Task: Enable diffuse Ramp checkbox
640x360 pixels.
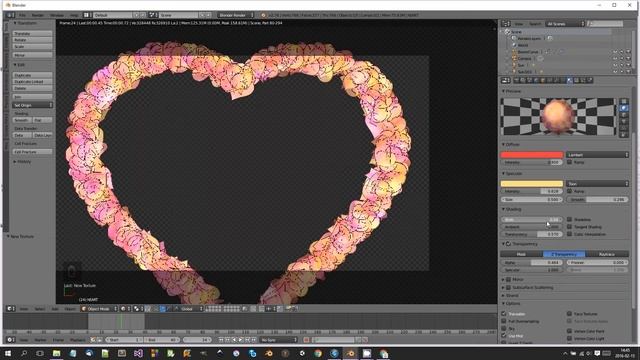Action: [x=569, y=162]
